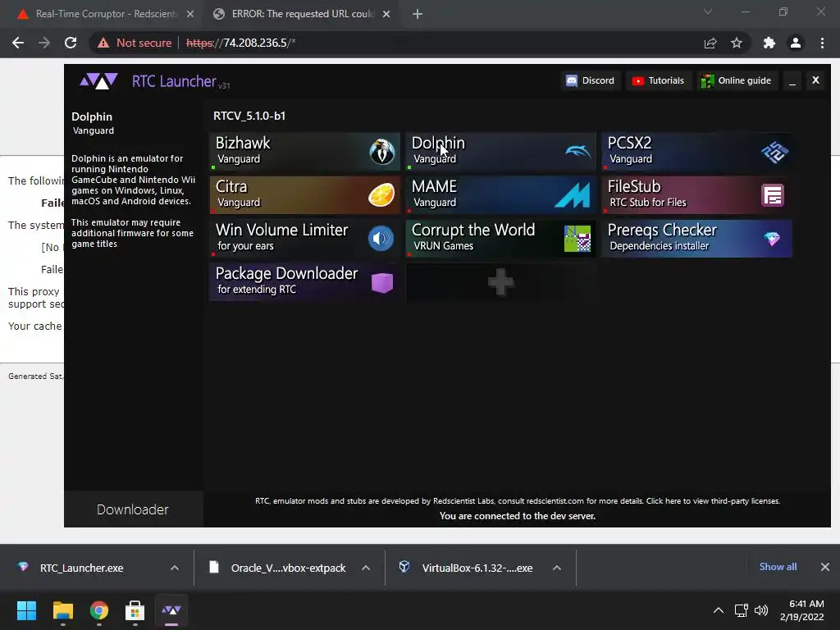Click here to view third-party licenses
Screen dimensions: 840x630
click(x=713, y=501)
